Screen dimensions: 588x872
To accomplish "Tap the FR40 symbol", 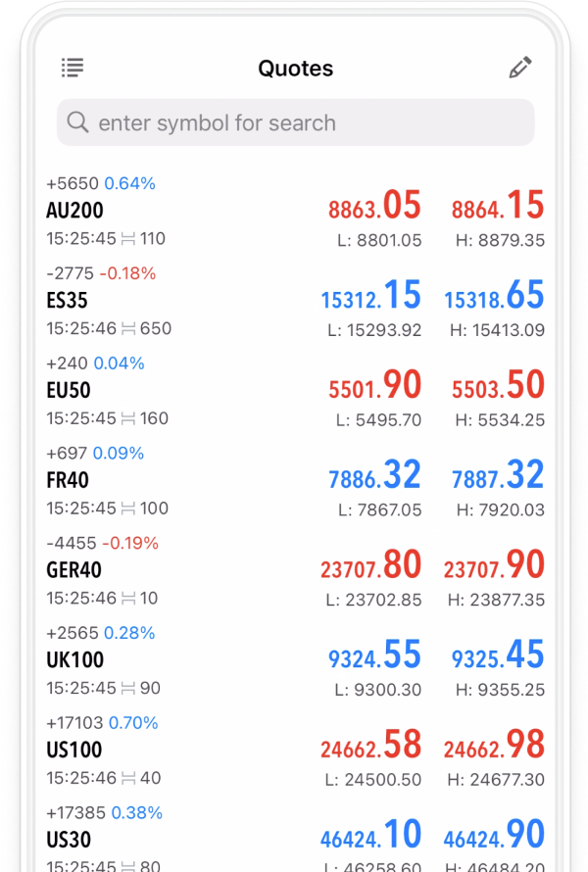I will point(68,480).
